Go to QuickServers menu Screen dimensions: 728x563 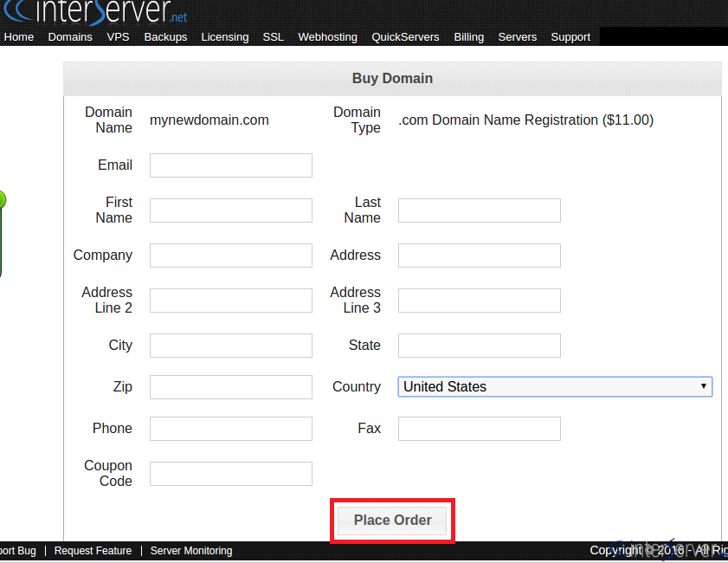[x=405, y=37]
